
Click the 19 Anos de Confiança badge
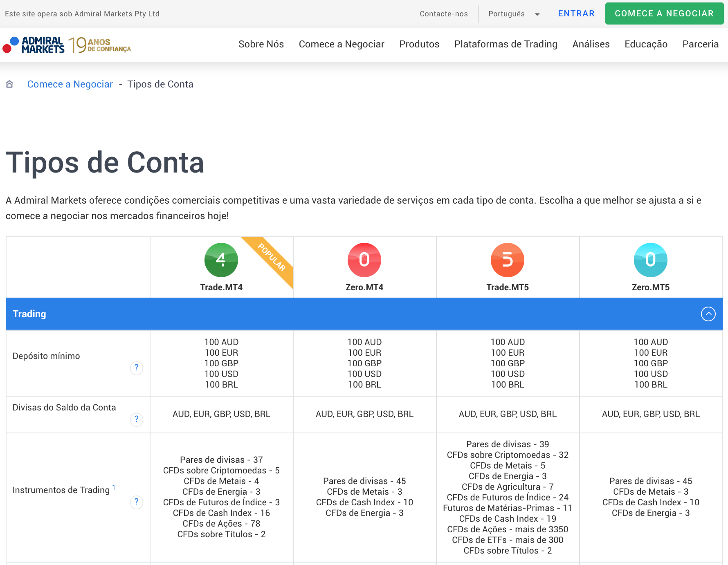[x=99, y=45]
